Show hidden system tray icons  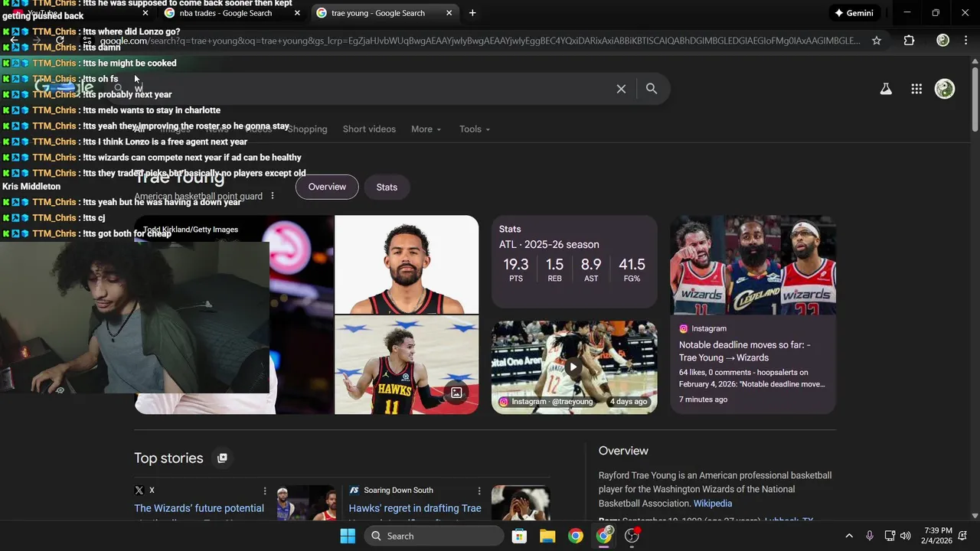point(848,536)
